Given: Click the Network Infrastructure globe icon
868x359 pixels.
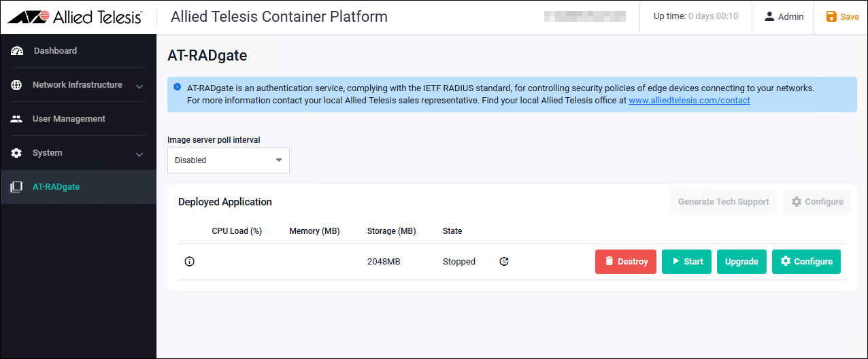Looking at the screenshot, I should [x=17, y=85].
